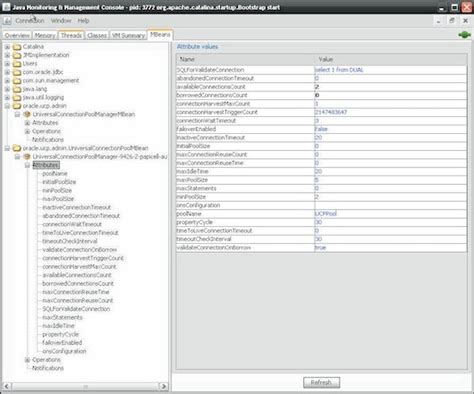
Task: Minimize the inner console frame
Action: pos(439,21)
